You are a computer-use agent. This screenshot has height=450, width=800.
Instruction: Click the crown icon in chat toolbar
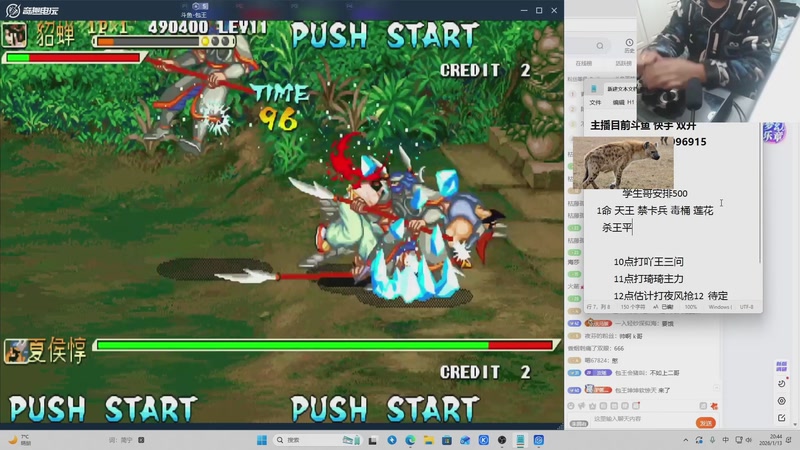pyautogui.click(x=592, y=406)
